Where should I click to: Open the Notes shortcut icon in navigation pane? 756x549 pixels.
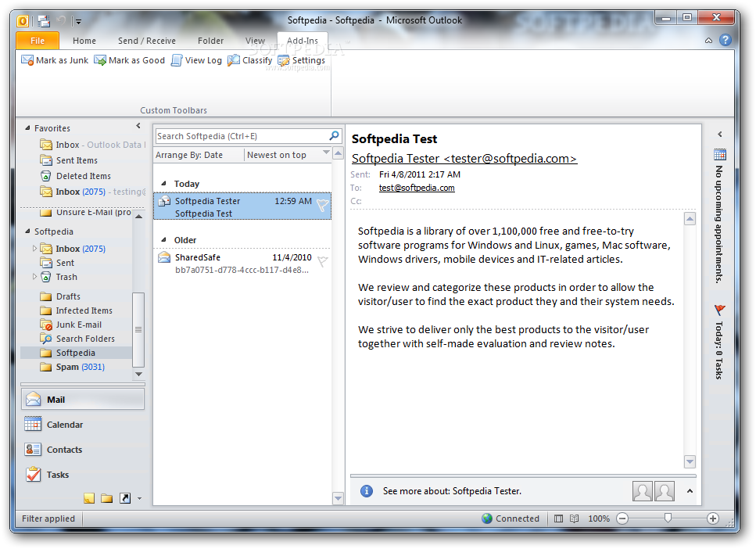89,498
